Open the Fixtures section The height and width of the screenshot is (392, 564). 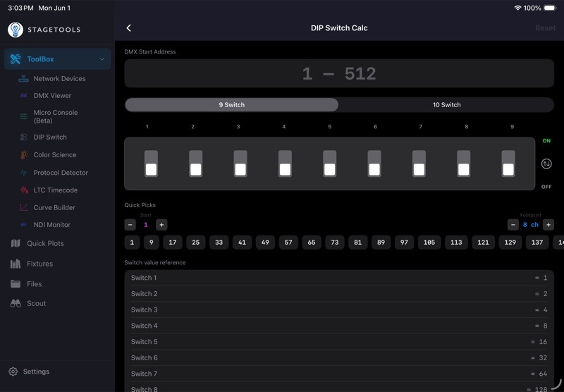(39, 264)
